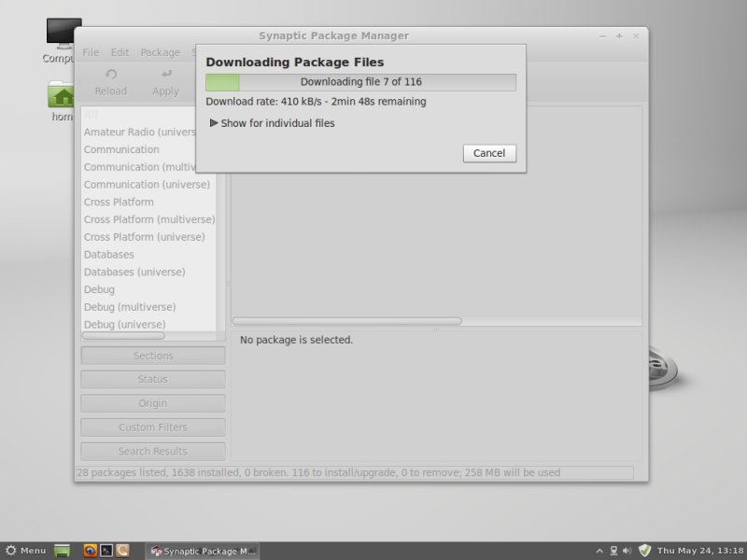Launch the Terminal from the panel
The width and height of the screenshot is (747, 560).
[106, 551]
